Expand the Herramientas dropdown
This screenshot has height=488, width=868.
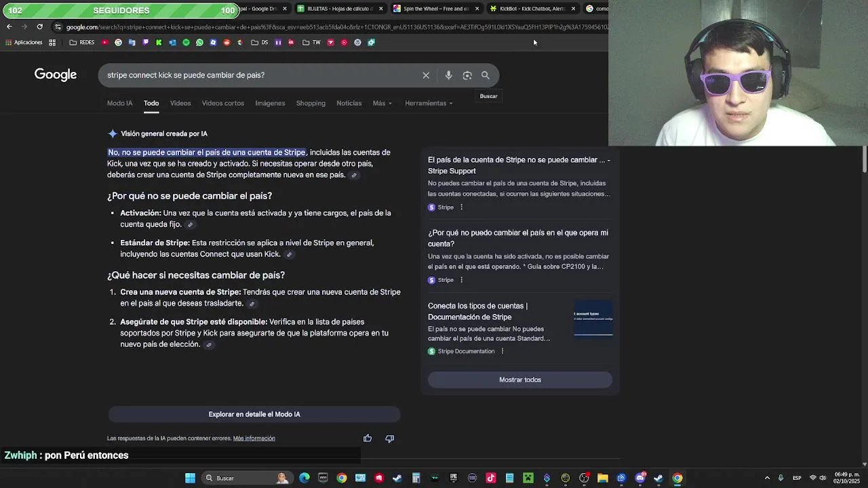click(429, 103)
